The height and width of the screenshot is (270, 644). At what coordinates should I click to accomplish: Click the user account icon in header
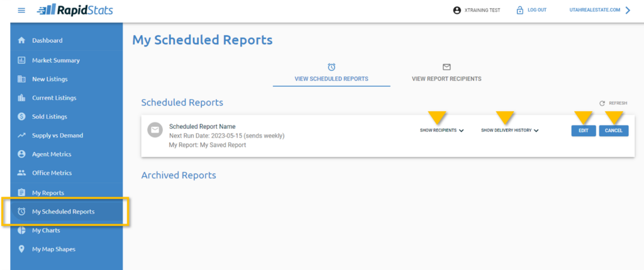pyautogui.click(x=457, y=10)
